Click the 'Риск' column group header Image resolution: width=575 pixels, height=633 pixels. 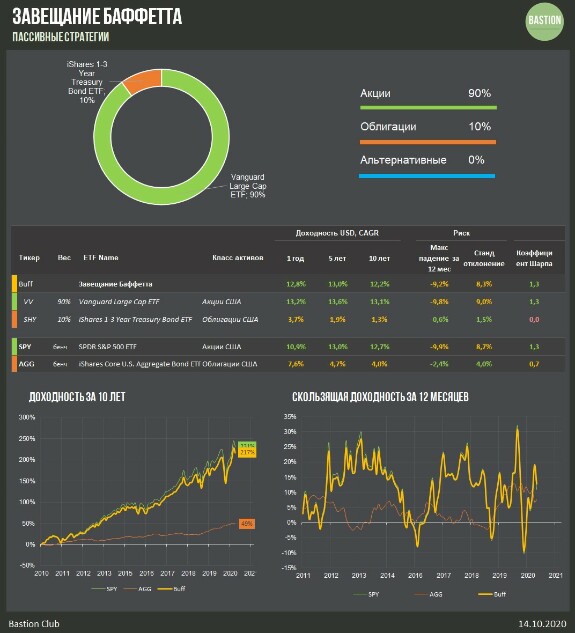[x=461, y=233]
